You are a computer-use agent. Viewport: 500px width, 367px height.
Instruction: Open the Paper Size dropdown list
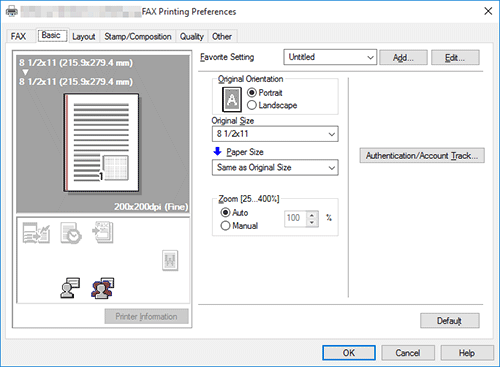[x=275, y=167]
